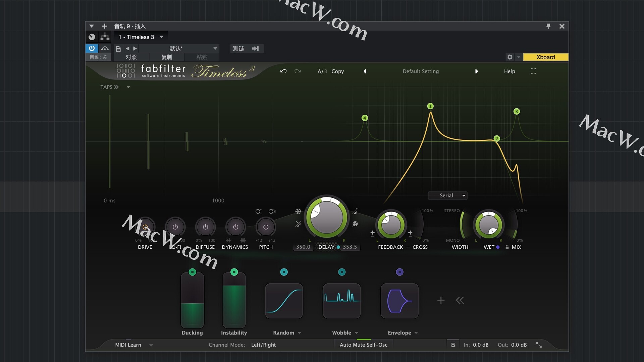Viewport: 644px width, 362px height.
Task: Enable the DIFFUSE effect power button
Action: tap(205, 227)
